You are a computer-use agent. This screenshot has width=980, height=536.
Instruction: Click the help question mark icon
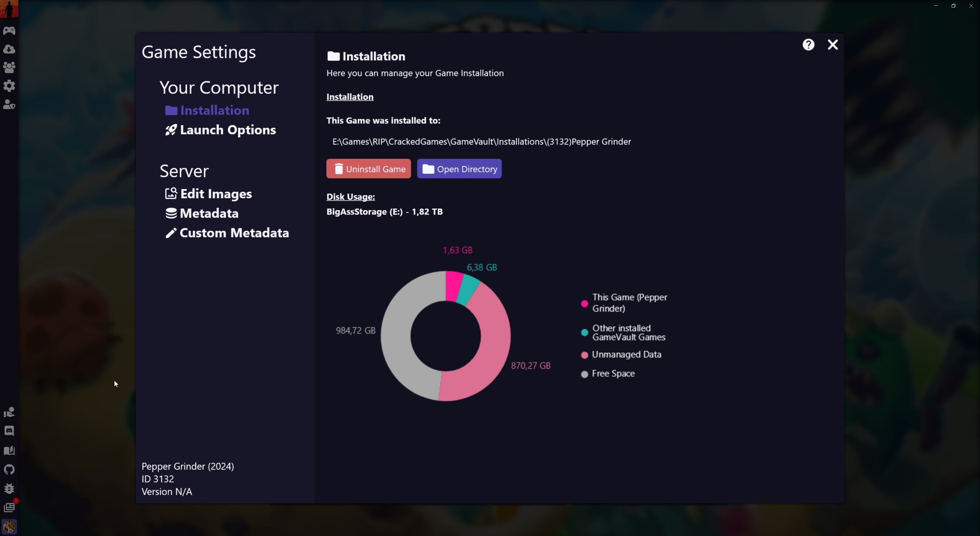[x=808, y=45]
